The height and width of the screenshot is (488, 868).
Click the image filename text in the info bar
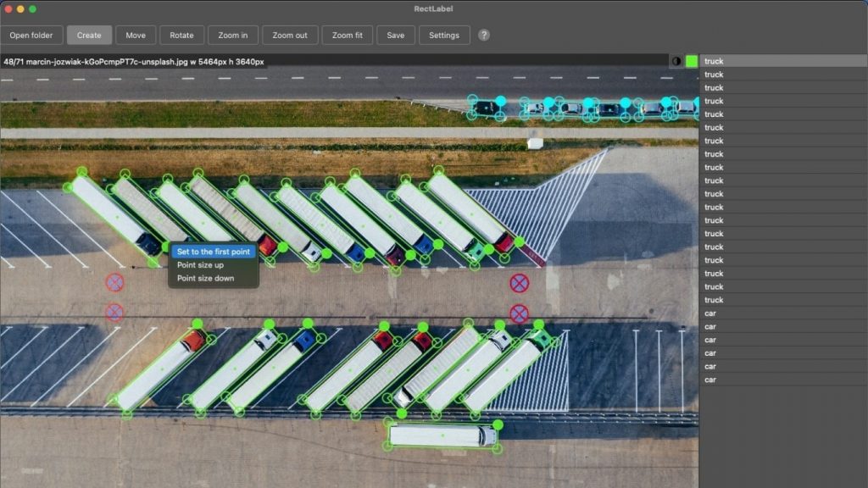[x=134, y=62]
